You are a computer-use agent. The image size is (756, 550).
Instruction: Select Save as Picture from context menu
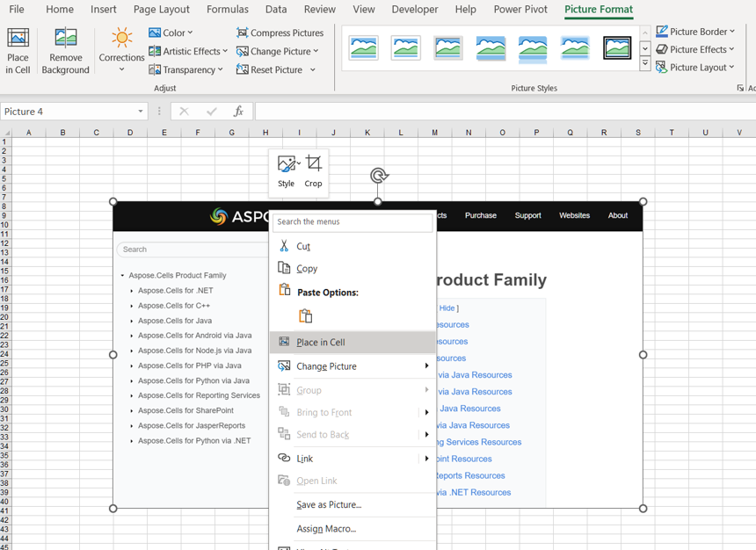click(329, 505)
